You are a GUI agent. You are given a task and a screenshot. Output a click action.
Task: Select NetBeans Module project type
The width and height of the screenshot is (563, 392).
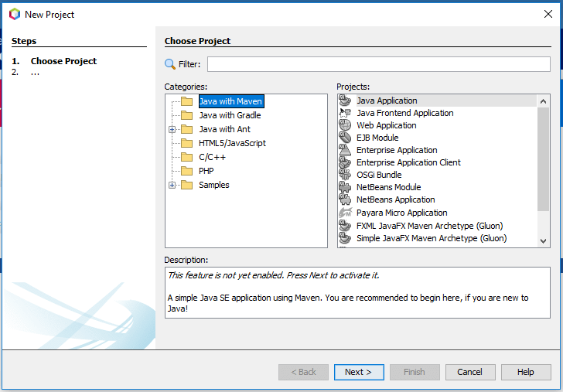[388, 187]
